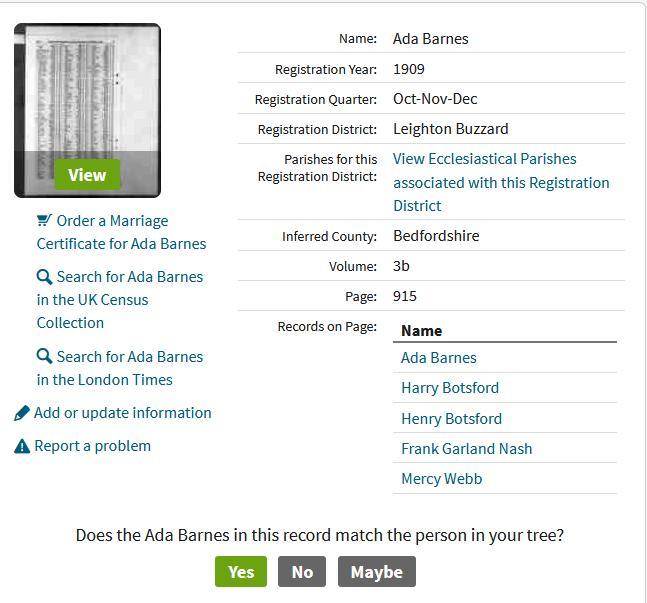Click the magnifier icon beside London Times search
This screenshot has width=647, height=603.
point(44,357)
